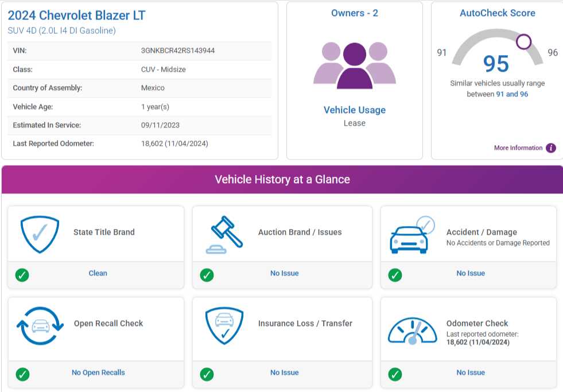Click the Vehicle Usage heading

point(354,110)
